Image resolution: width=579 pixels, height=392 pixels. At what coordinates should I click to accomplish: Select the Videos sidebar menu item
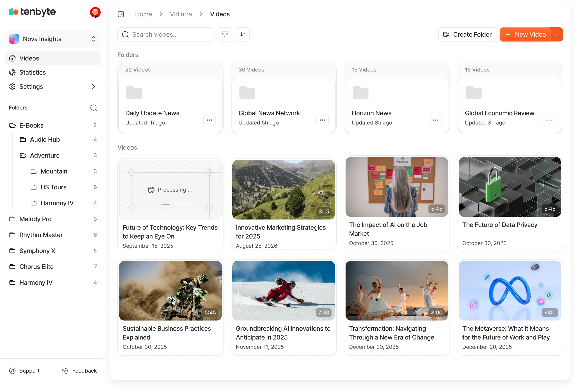[x=29, y=58]
